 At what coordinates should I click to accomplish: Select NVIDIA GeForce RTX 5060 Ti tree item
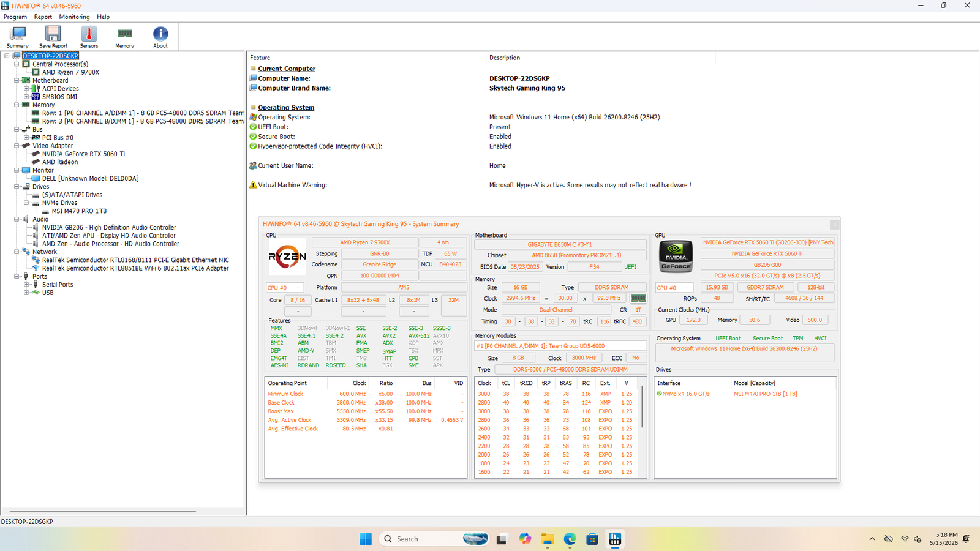(x=83, y=154)
